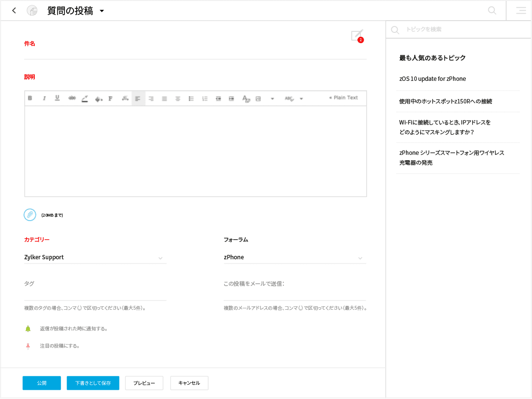Apply italic formatting to text
Screen dimensions: 532x399
point(44,99)
